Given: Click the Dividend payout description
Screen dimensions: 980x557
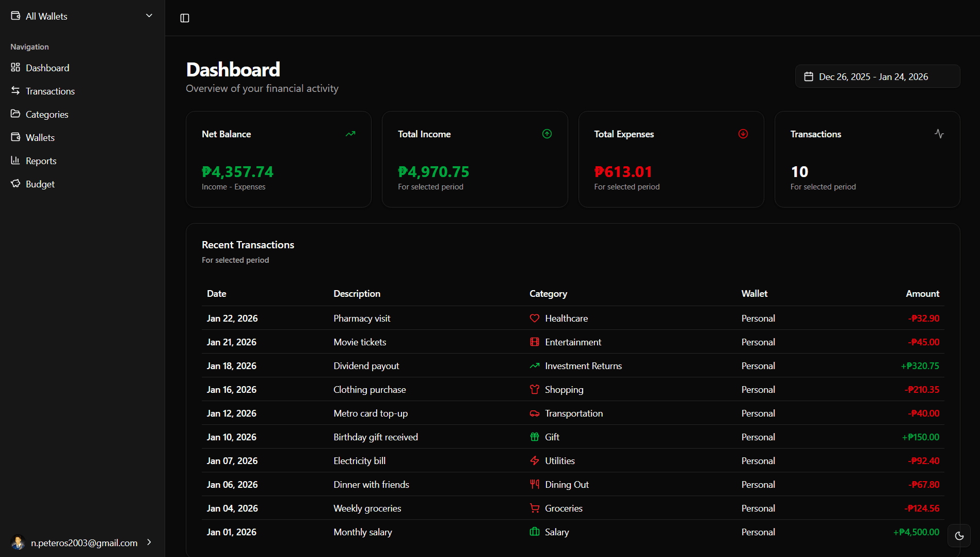Looking at the screenshot, I should [366, 366].
